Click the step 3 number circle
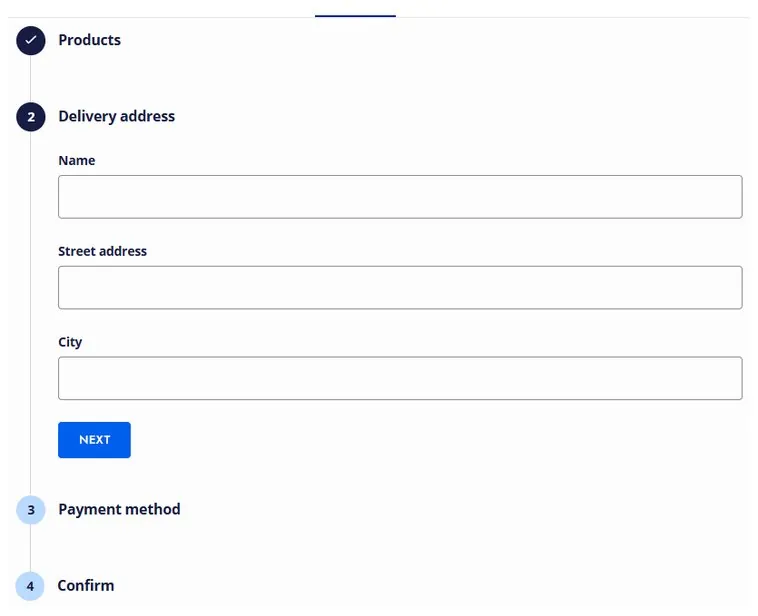The width and height of the screenshot is (758, 616). (31, 510)
